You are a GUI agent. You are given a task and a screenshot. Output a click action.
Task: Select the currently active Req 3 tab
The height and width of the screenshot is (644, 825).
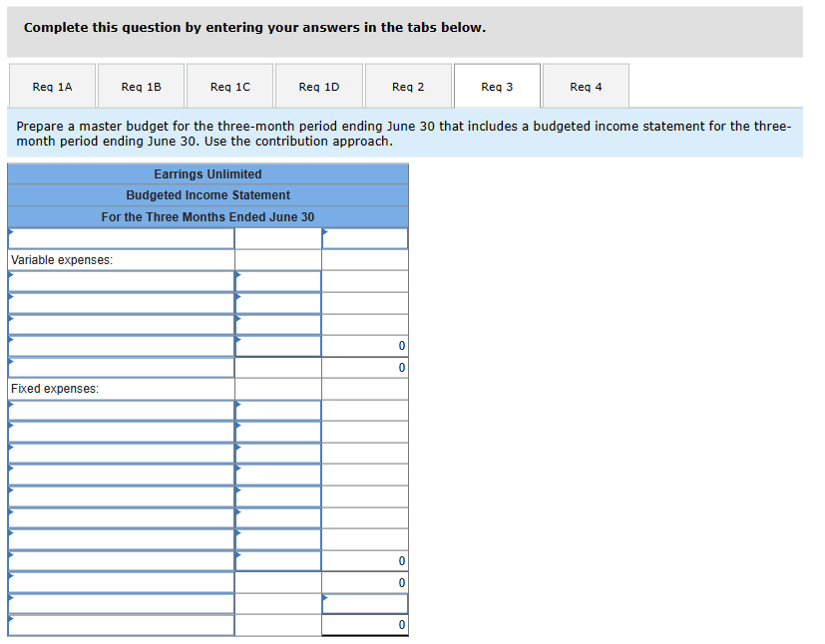tap(496, 86)
